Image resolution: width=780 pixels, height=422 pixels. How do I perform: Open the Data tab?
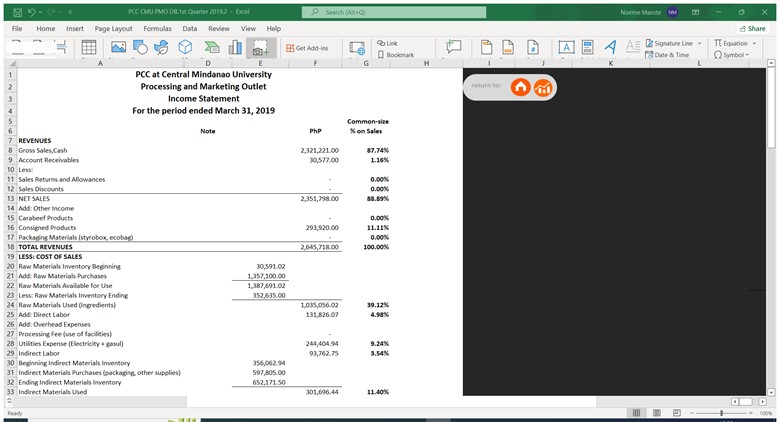pyautogui.click(x=190, y=28)
